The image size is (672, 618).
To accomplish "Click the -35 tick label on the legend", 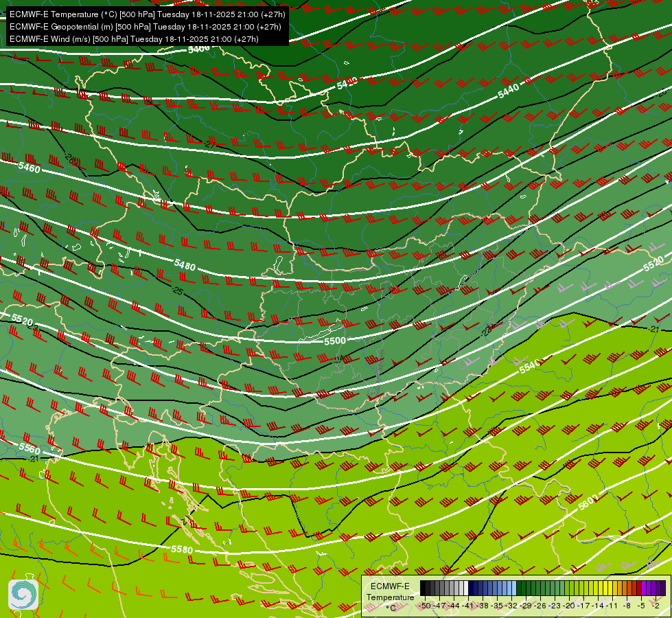I will point(497,606).
